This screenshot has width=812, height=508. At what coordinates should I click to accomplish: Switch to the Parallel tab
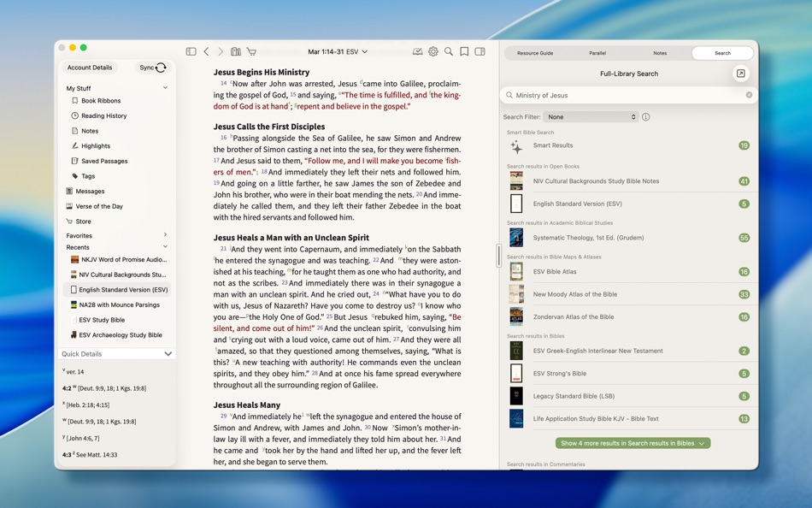tap(597, 52)
